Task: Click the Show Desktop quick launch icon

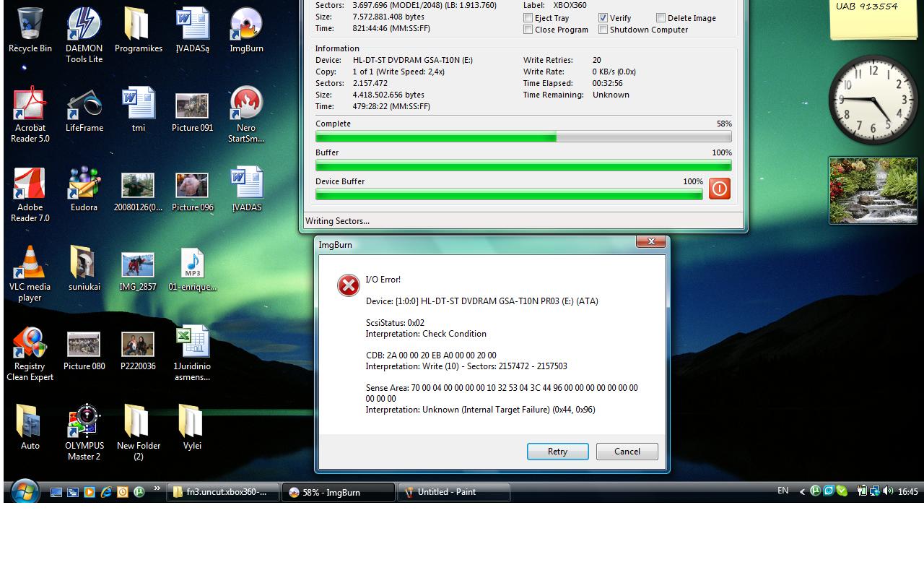Action: click(56, 492)
